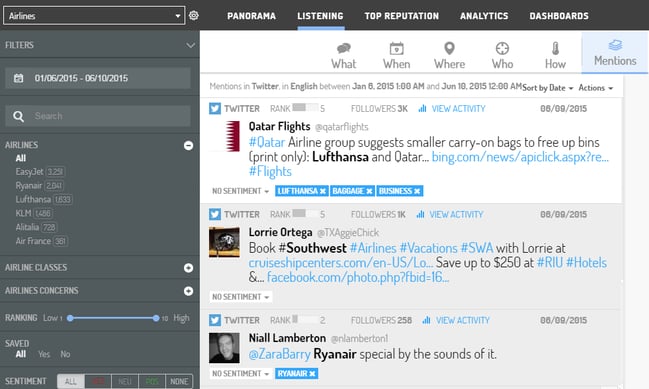Click the #Qatar hashtag
649x389 pixels.
pos(267,142)
